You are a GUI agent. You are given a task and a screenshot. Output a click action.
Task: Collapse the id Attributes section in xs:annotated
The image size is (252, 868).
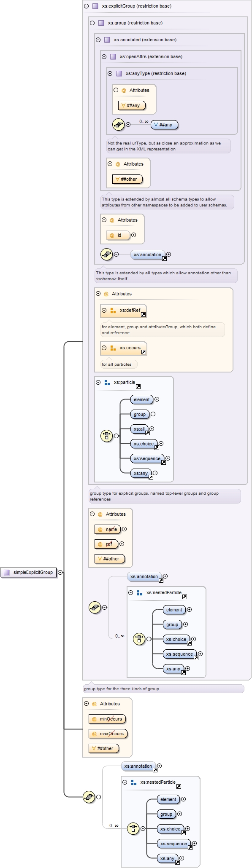click(x=104, y=220)
